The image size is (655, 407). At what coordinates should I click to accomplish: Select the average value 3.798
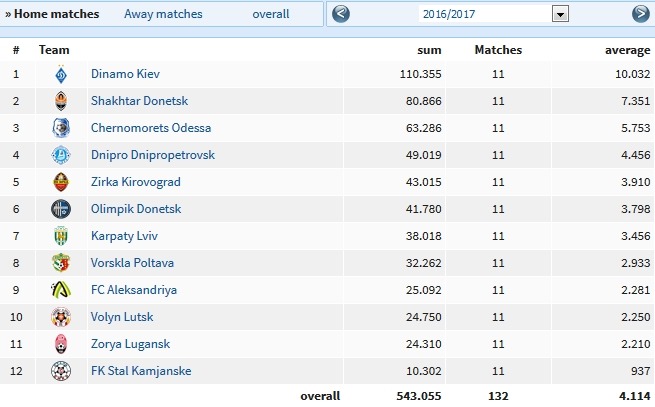click(x=635, y=209)
